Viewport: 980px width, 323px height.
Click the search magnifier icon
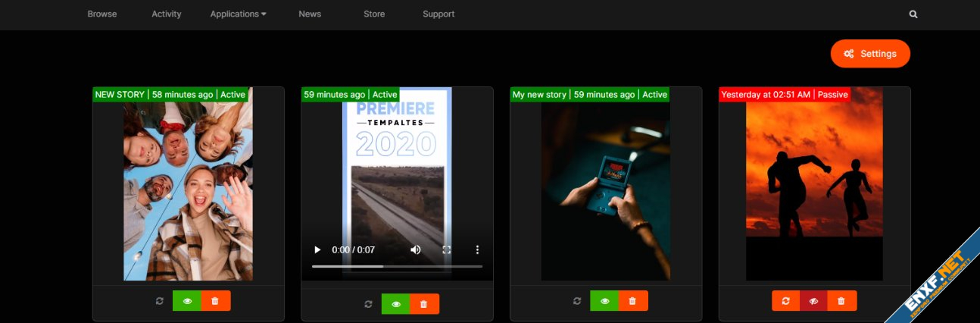tap(913, 14)
